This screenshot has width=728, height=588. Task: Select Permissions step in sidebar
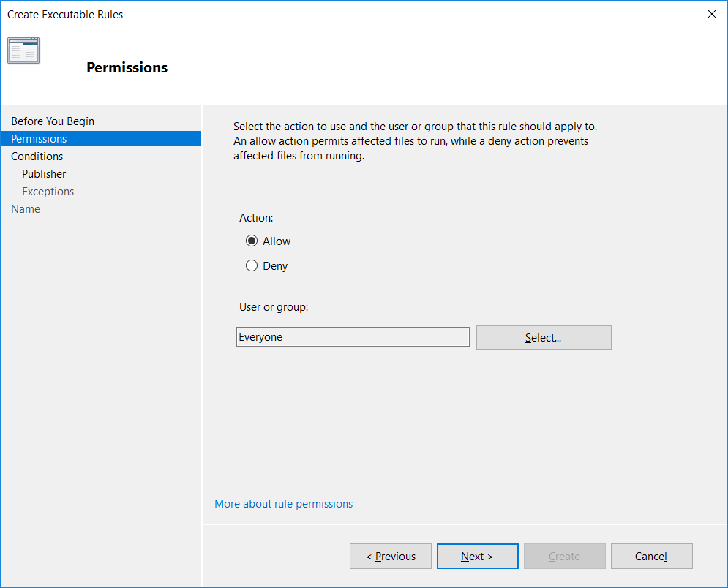pos(101,138)
